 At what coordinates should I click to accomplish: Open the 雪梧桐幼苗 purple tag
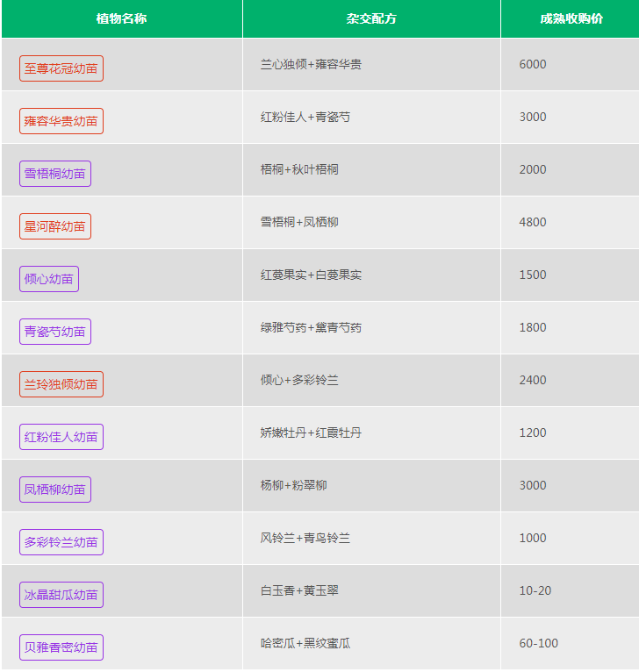[x=55, y=174]
